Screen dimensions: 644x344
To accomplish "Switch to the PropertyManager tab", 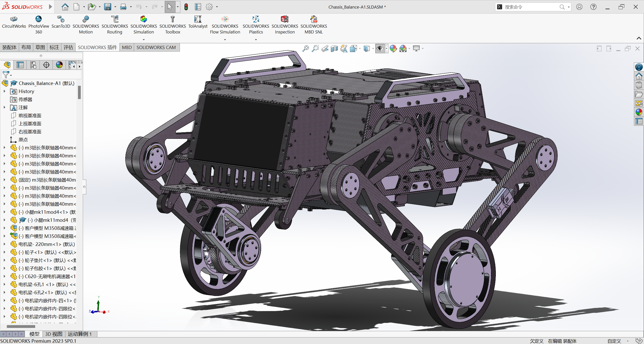I will [x=20, y=65].
